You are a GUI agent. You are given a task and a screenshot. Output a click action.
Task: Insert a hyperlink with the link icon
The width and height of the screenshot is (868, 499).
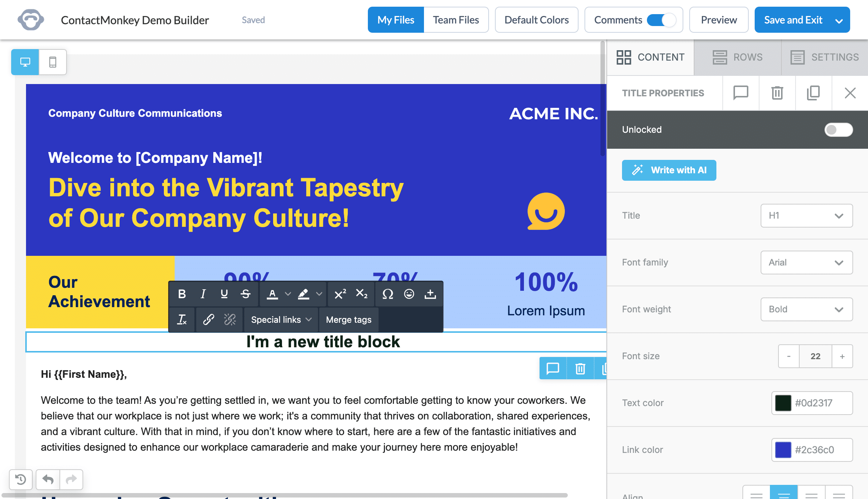pos(208,319)
